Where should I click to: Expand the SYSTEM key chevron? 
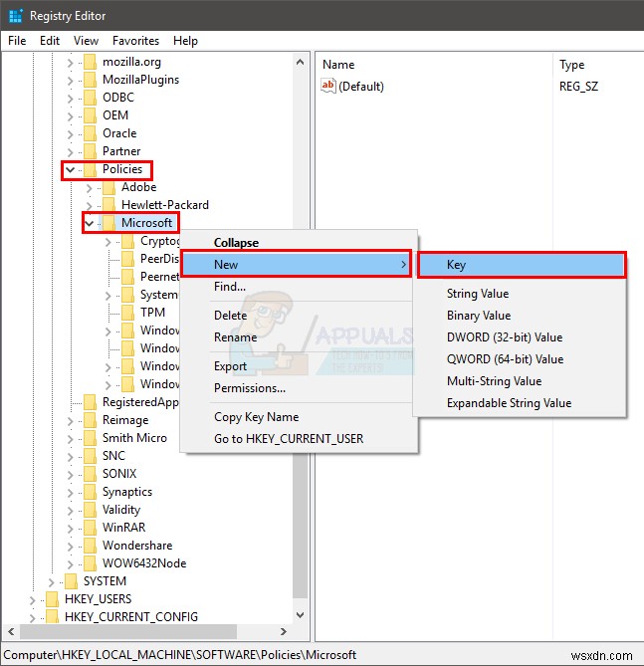51,582
